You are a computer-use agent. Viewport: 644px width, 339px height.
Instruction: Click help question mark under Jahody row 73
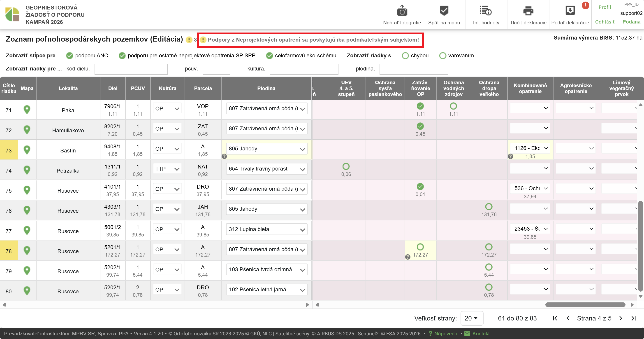224,156
